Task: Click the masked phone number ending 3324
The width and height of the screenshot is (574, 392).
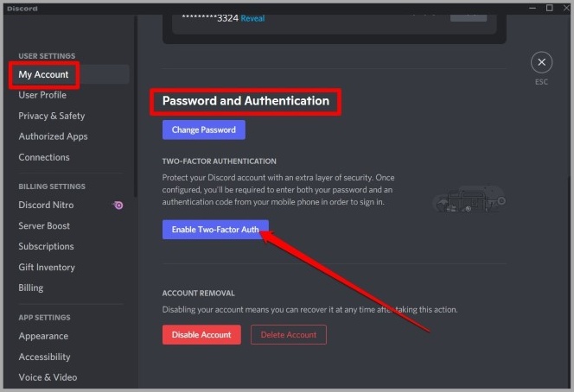Action: click(x=210, y=18)
